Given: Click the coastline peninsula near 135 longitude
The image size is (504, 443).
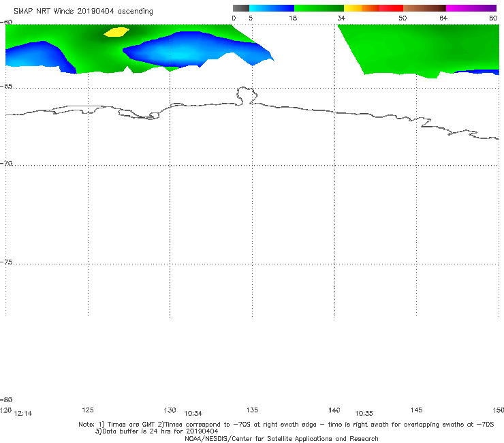Looking at the screenshot, I should tap(247, 95).
